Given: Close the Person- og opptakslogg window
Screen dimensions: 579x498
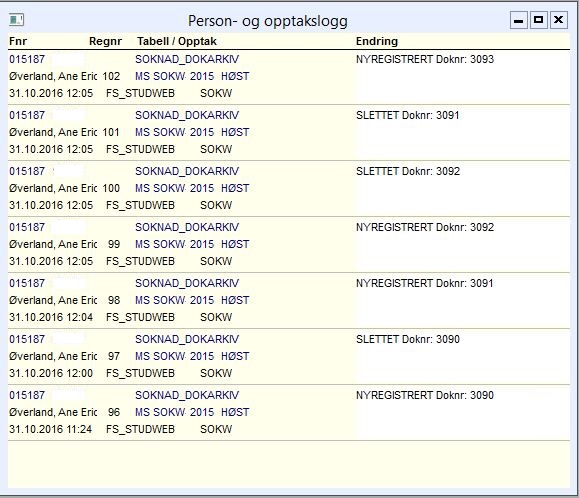Looking at the screenshot, I should coord(559,20).
